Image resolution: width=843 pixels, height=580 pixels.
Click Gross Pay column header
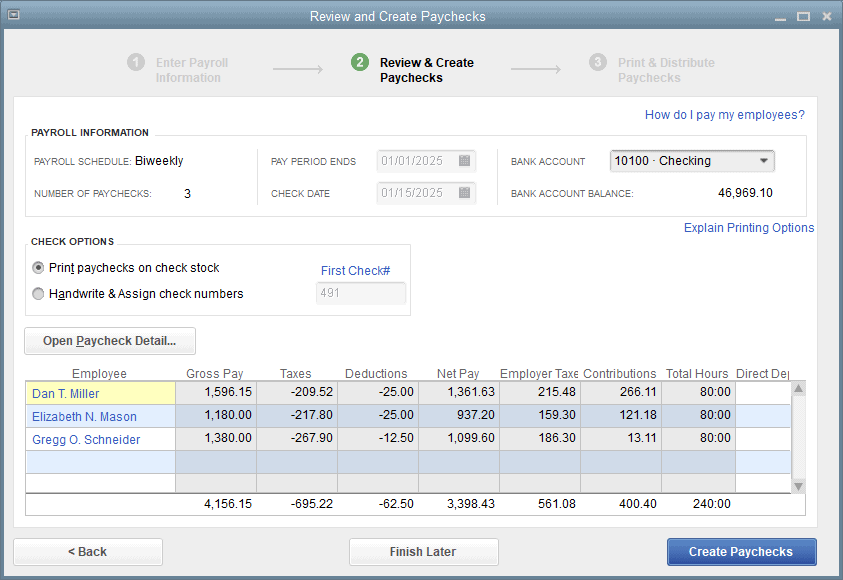215,374
